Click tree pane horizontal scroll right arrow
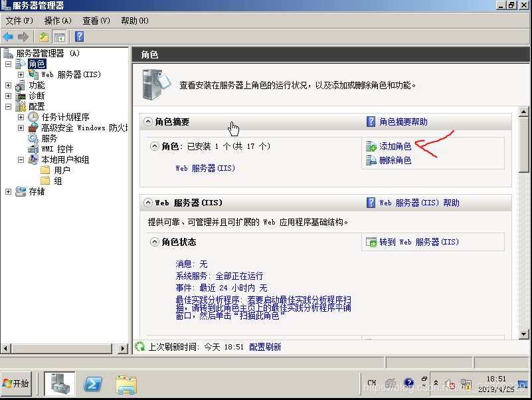532x400 pixels. [x=123, y=348]
